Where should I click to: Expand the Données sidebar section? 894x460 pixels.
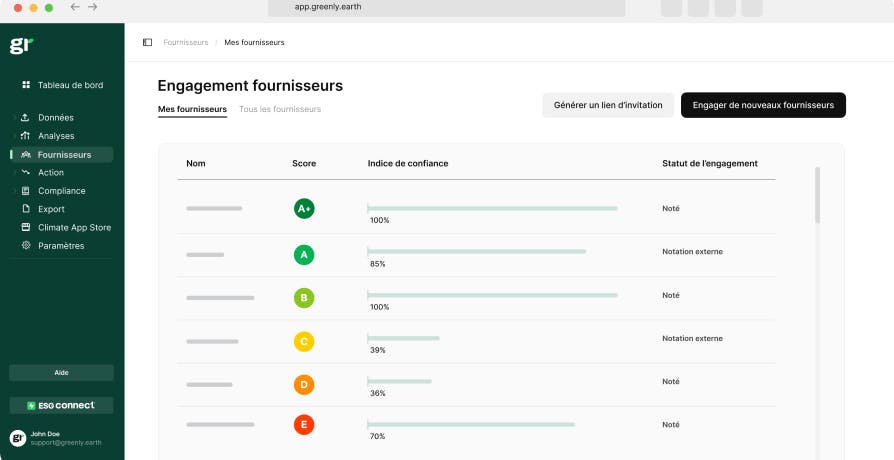14,117
